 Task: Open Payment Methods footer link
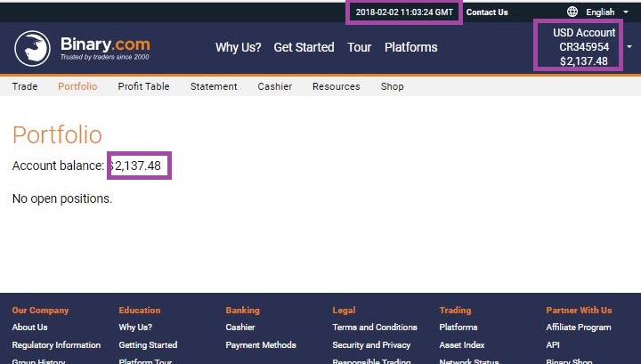[x=261, y=345]
